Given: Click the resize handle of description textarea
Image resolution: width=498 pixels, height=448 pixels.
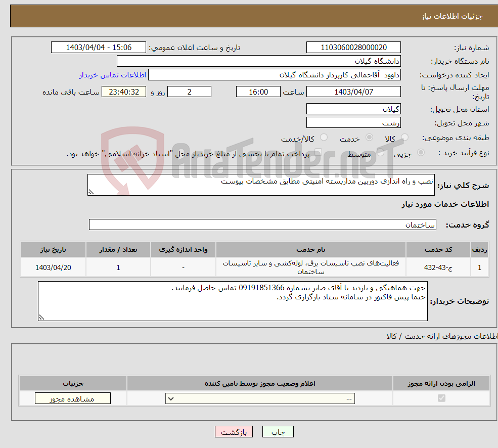Looking at the screenshot, I should [91, 192].
